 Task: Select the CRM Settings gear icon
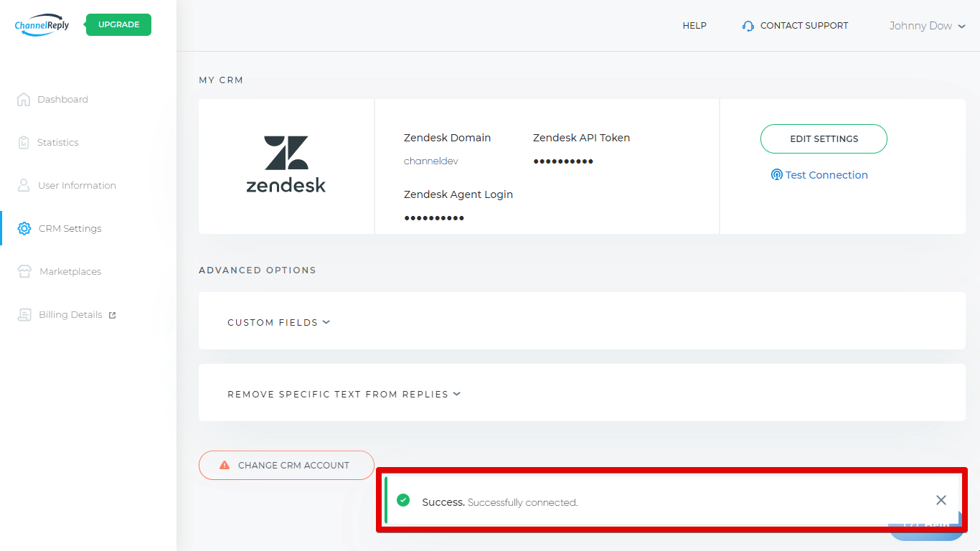24,228
